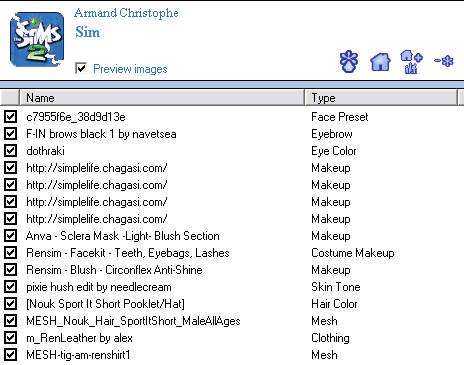The image size is (464, 365).
Task: Select F-IN brows black 1 by navetsea
Action: (x=101, y=134)
